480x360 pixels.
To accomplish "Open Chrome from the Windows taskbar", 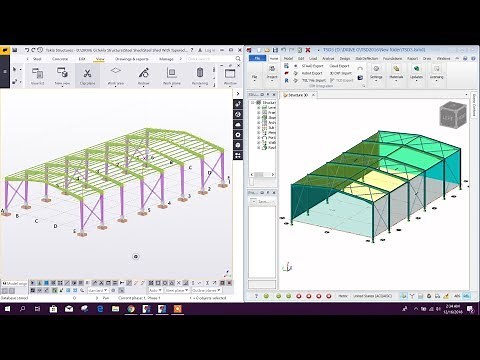I will 131,309.
